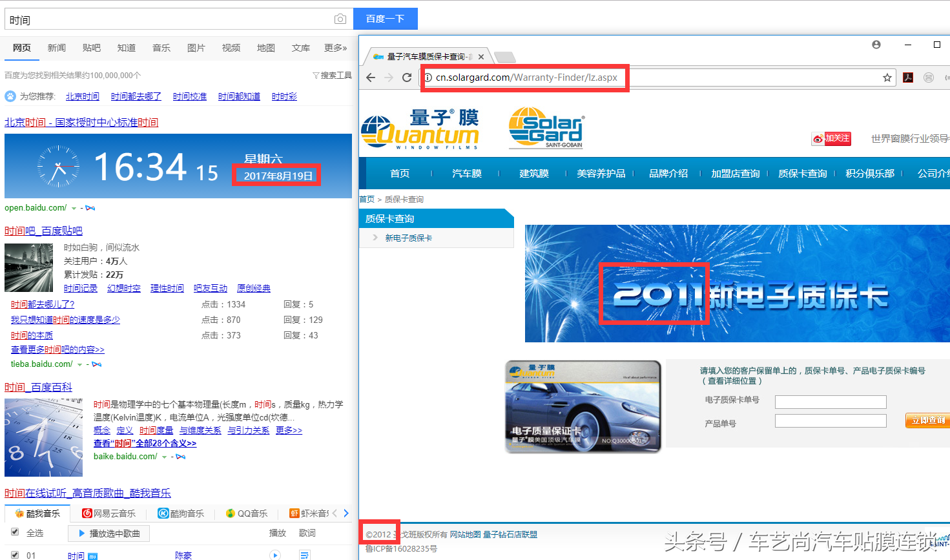Go back using browser back arrow
This screenshot has height=560, width=950.
(x=371, y=78)
